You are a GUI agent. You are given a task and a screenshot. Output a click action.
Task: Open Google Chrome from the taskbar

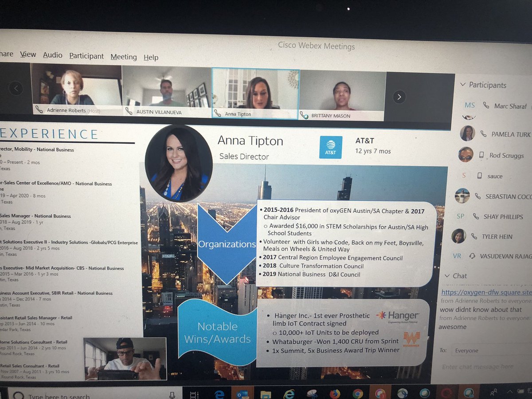point(358,393)
